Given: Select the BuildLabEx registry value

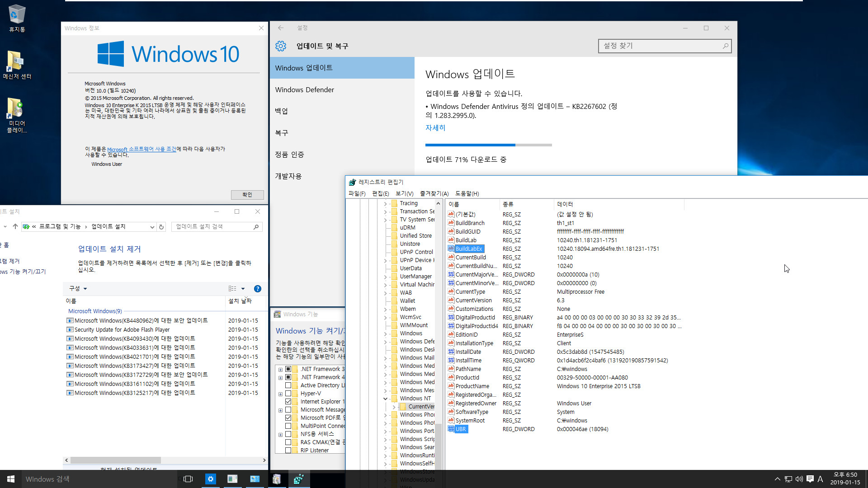Looking at the screenshot, I should 469,249.
